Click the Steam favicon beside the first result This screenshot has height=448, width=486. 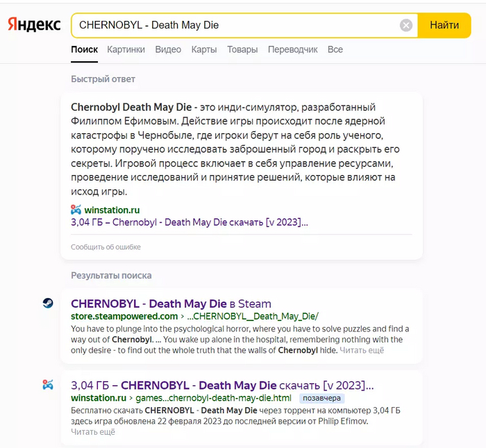pos(48,303)
